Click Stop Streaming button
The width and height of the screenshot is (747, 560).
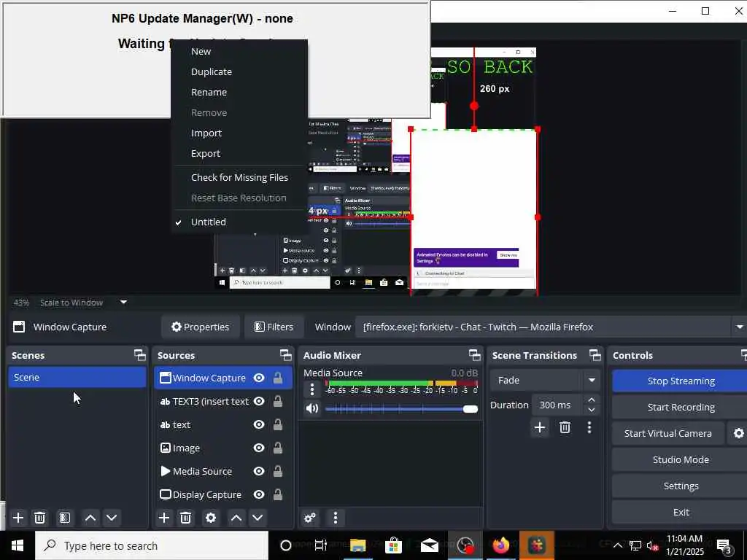tap(681, 381)
